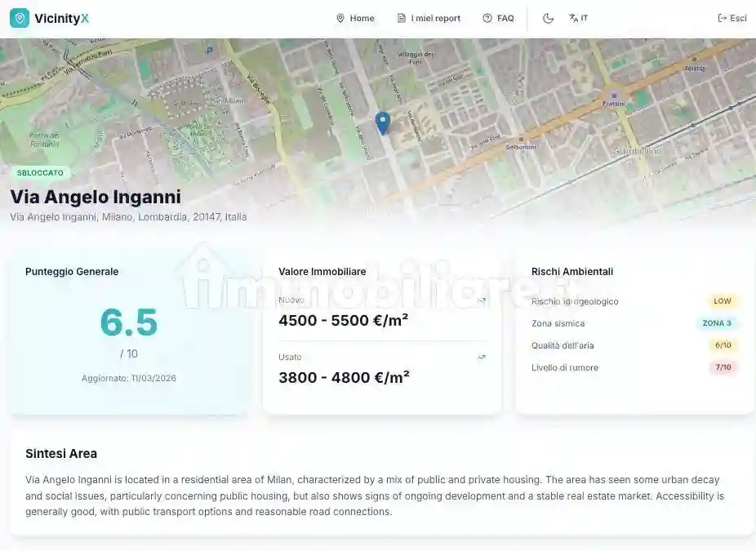The width and height of the screenshot is (756, 551).
Task: Click the VicinityX logo icon
Action: pos(20,18)
